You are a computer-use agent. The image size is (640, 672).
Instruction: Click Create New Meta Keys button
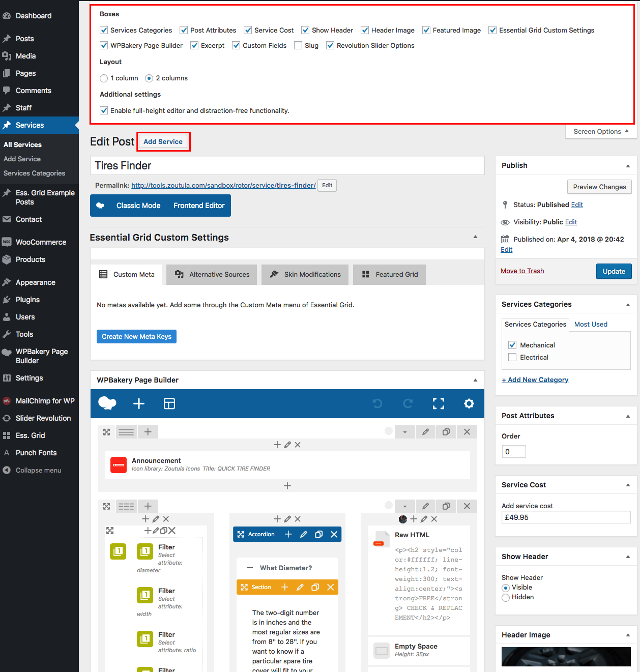[136, 337]
